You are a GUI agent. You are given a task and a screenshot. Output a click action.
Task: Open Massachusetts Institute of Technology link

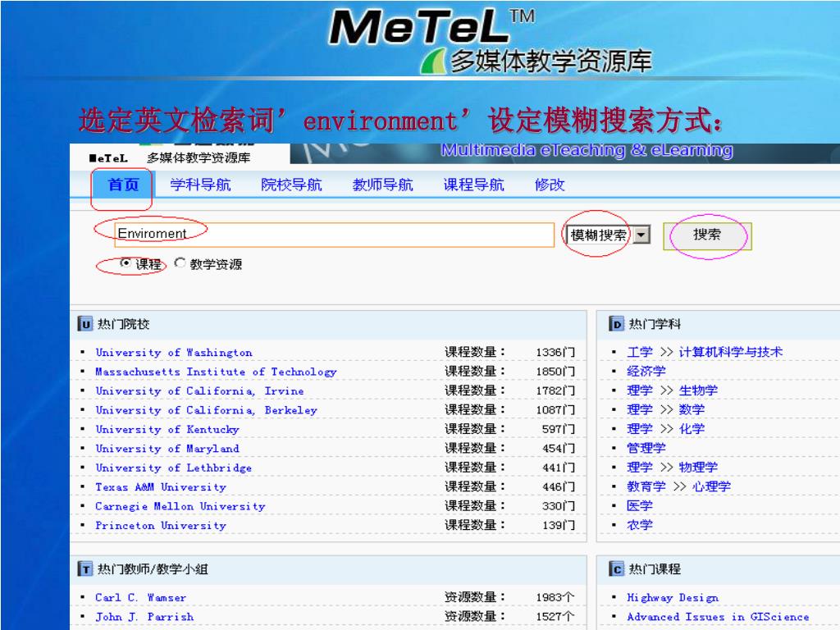tap(216, 372)
